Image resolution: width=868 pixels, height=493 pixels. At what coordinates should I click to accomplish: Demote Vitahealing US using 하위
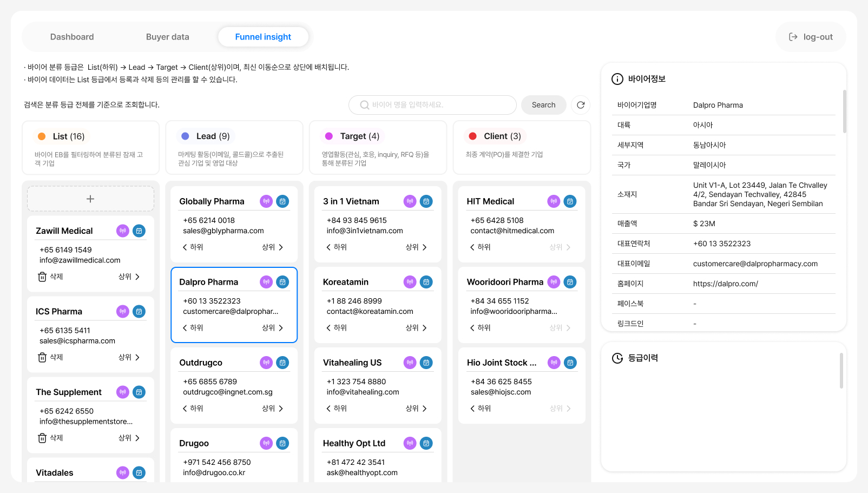pos(337,409)
